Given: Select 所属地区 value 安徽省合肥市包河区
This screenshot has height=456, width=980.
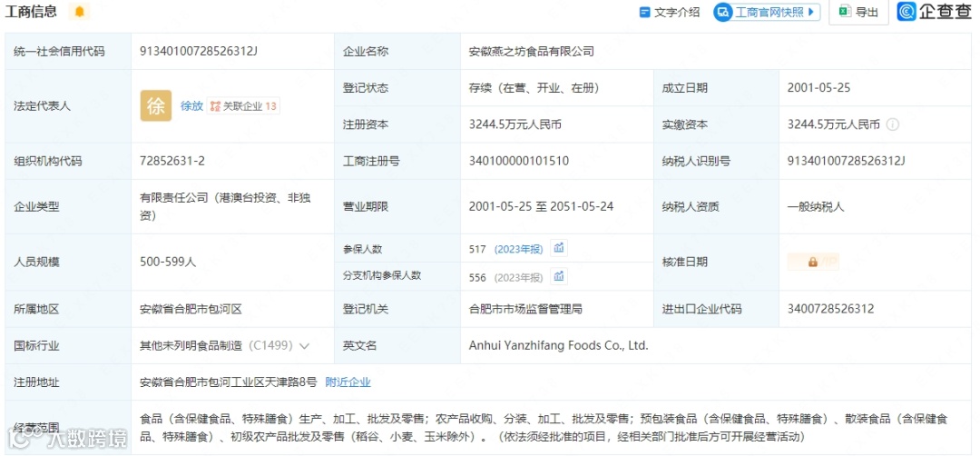Looking at the screenshot, I should point(191,309).
